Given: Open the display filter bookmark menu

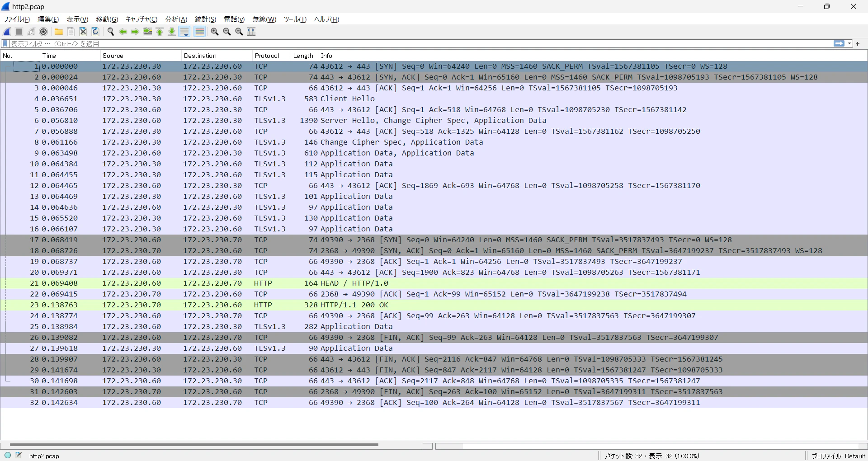Looking at the screenshot, I should pyautogui.click(x=5, y=44).
